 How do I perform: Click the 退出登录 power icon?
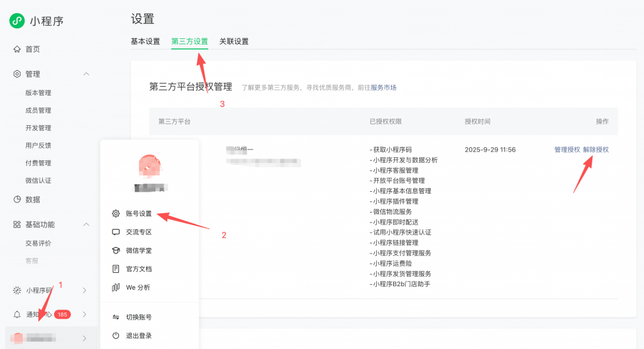116,336
